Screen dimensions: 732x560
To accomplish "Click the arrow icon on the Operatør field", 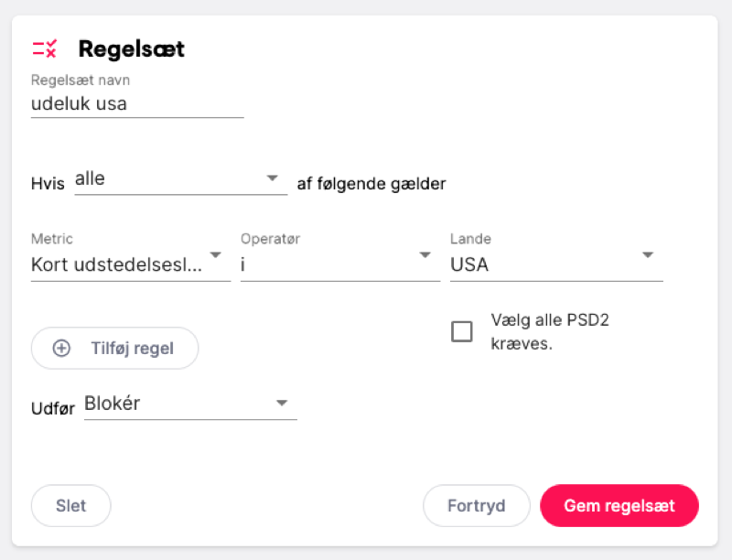I will (425, 256).
